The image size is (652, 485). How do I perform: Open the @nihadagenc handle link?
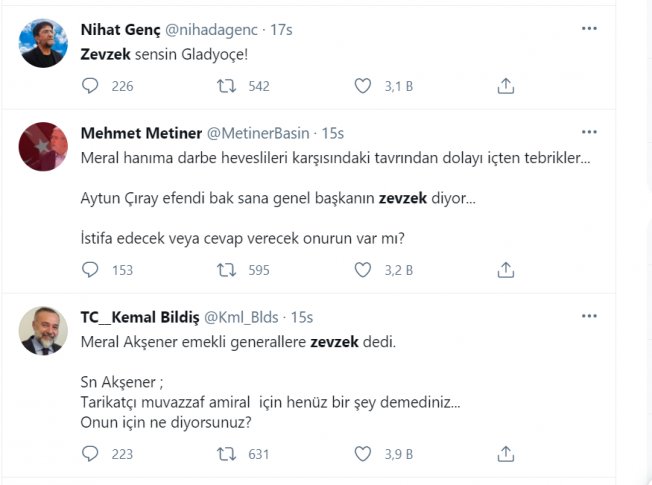pos(211,30)
